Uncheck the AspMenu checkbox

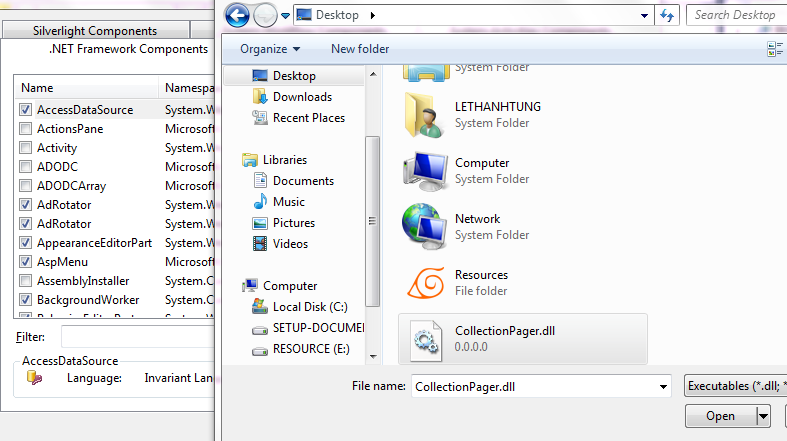tap(26, 262)
